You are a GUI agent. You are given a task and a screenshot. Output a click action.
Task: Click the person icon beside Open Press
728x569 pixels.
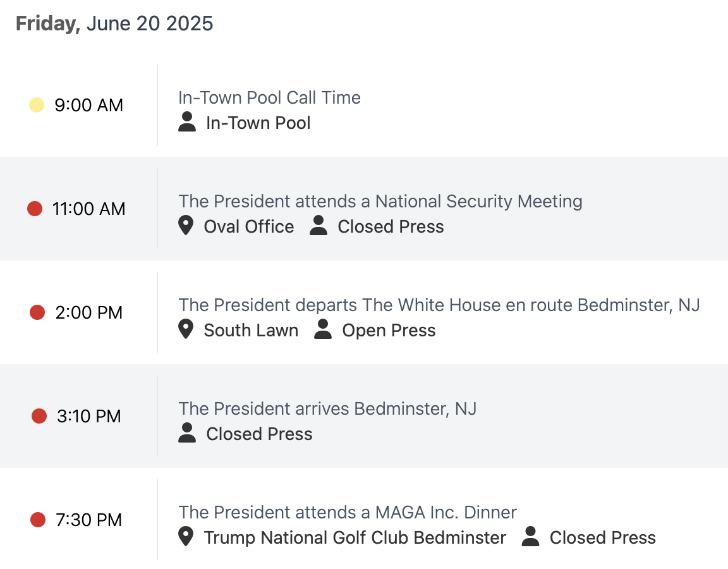tap(323, 329)
